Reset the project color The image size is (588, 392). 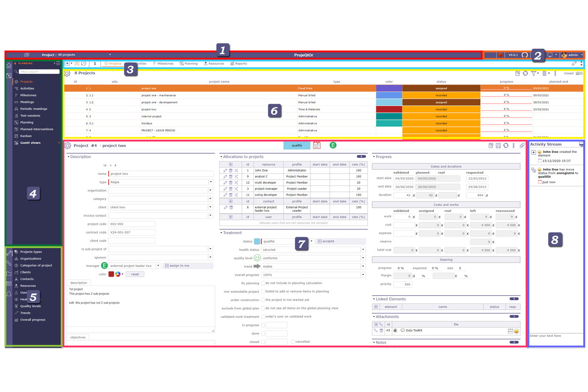point(135,274)
